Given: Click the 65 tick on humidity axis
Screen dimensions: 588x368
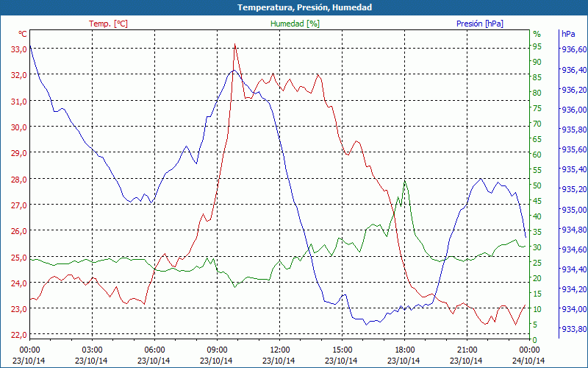Looking at the screenshot, I should [537, 139].
